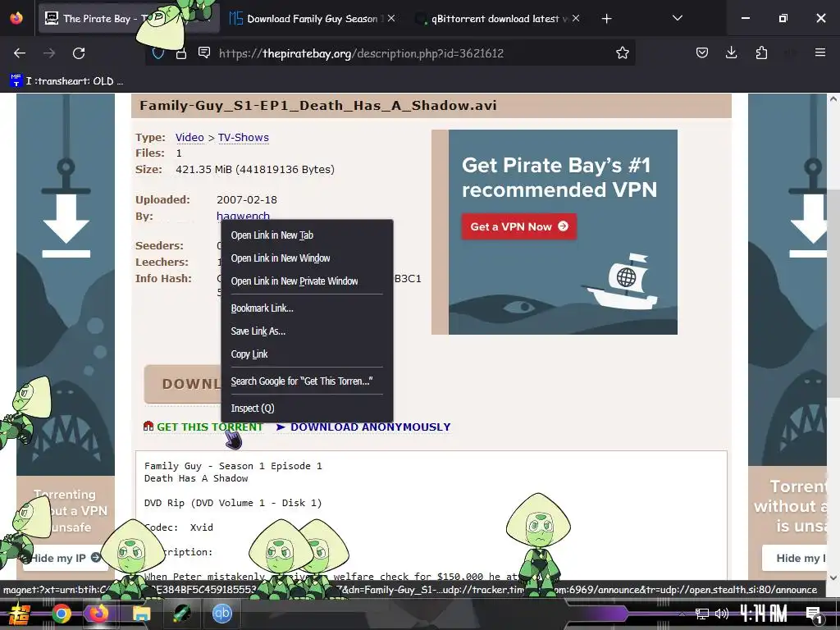Open the Downloads toolbar icon
Image resolution: width=840 pixels, height=630 pixels.
(x=731, y=52)
